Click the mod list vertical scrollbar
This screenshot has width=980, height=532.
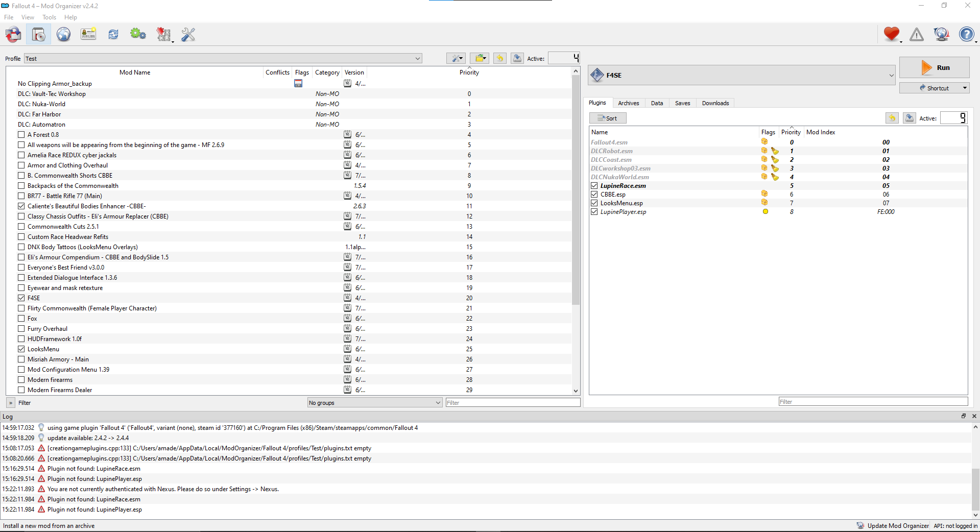pos(576,190)
